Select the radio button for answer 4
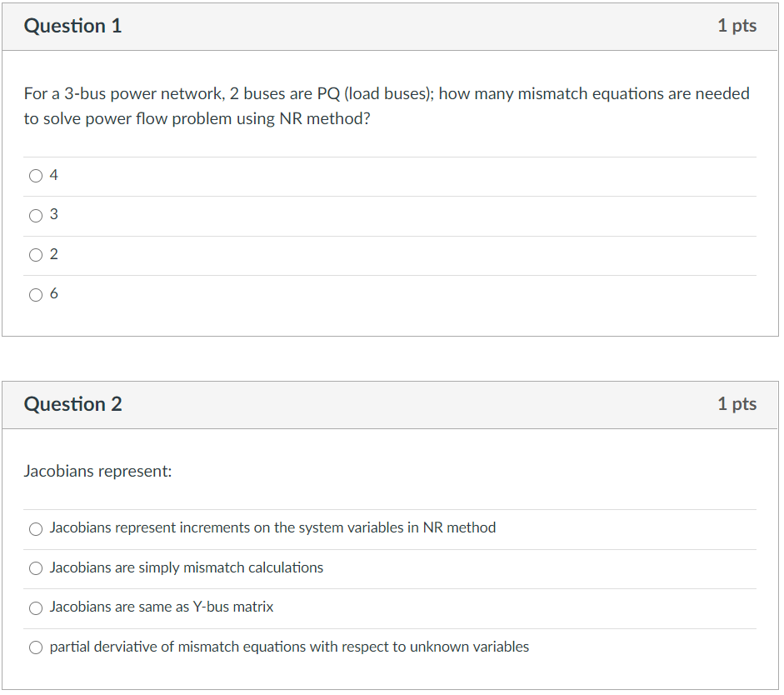This screenshot has width=784, height=695. [x=37, y=175]
